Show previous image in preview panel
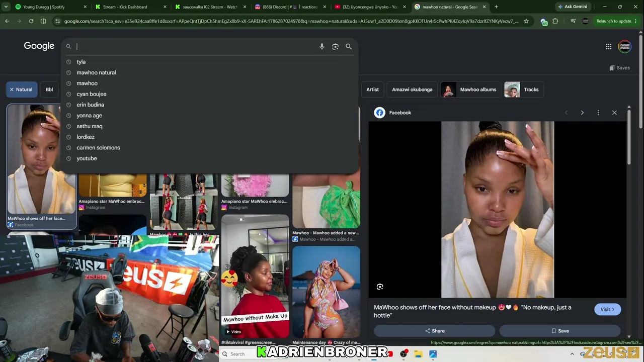 click(566, 113)
